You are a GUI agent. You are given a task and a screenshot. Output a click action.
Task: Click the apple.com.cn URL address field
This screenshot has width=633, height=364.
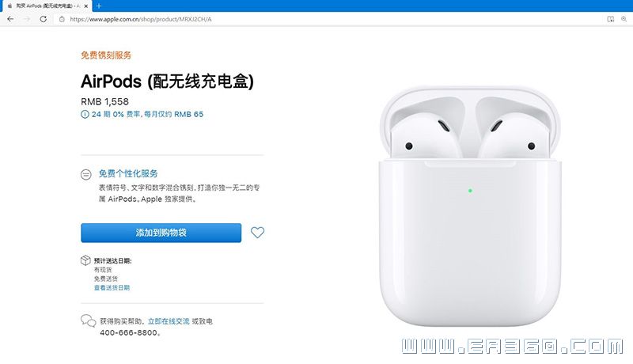(323, 19)
